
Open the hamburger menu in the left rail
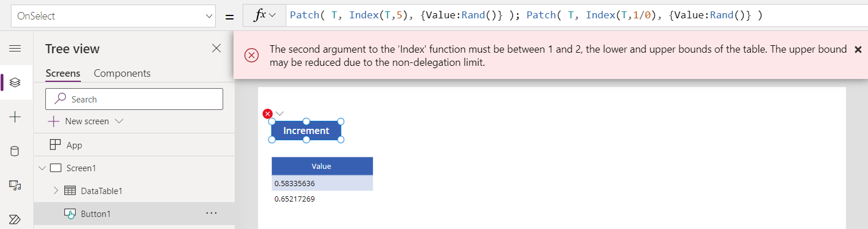pyautogui.click(x=15, y=48)
